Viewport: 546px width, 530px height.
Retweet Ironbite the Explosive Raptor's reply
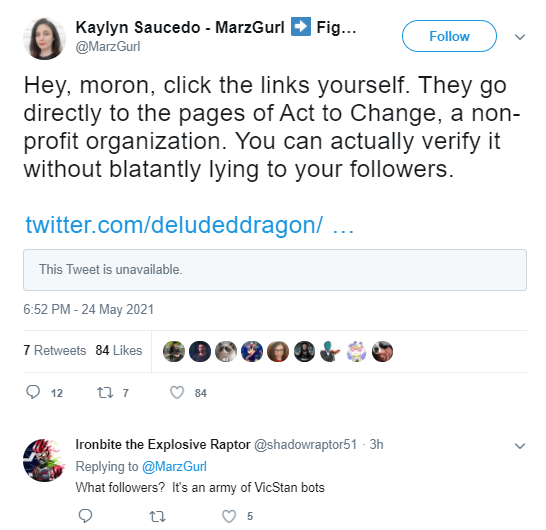(157, 516)
